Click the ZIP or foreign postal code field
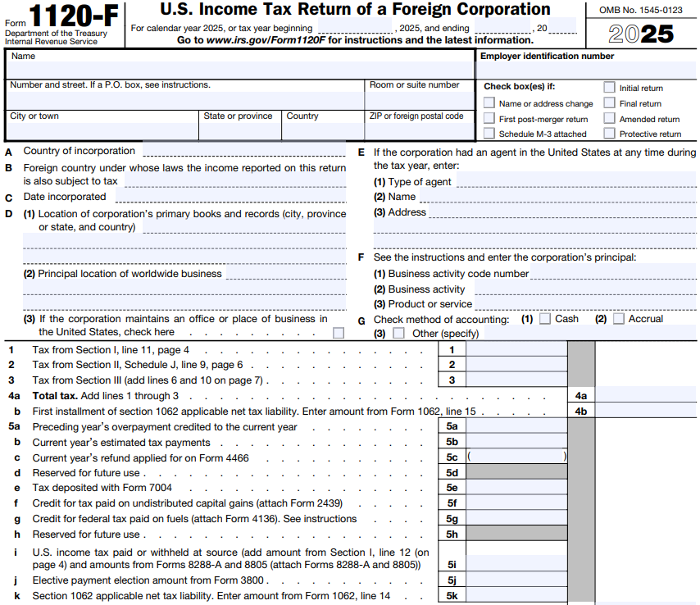Screen dimensions: 700x605 [x=420, y=131]
